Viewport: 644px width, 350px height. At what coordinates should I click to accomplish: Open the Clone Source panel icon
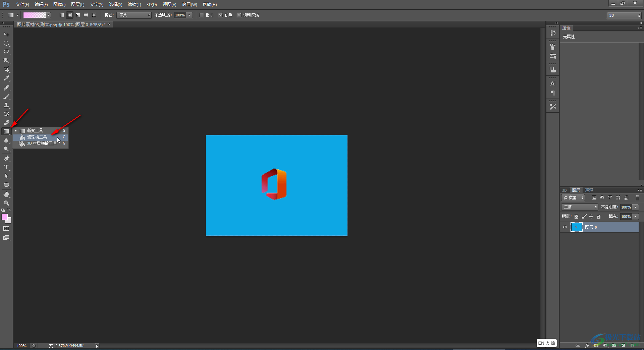coord(553,70)
